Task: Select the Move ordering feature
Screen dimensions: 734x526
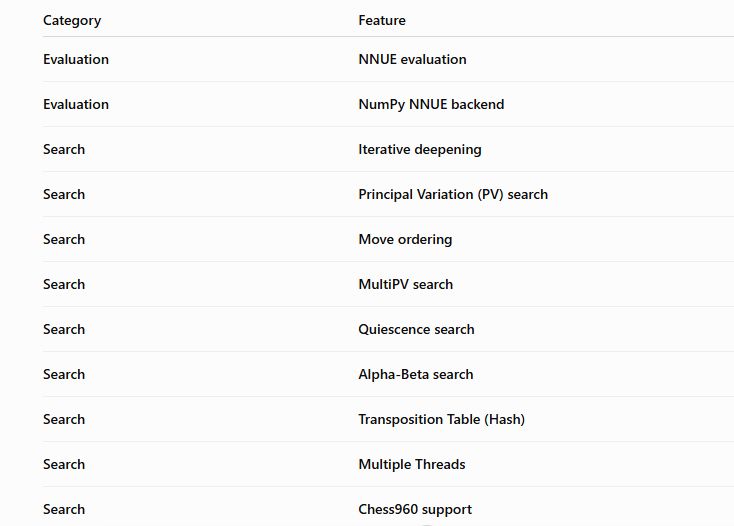Action: point(405,240)
